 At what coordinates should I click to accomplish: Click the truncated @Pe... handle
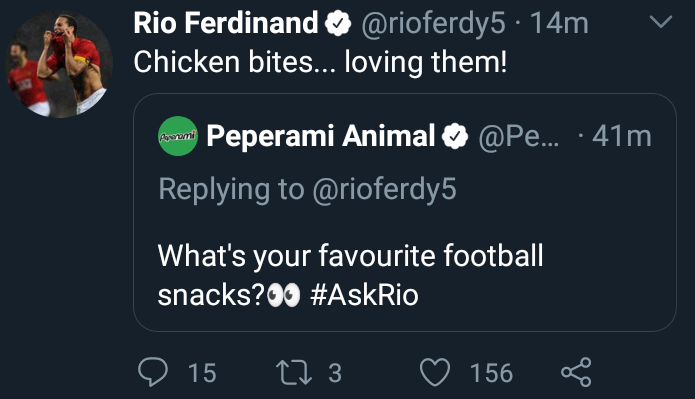pos(519,136)
